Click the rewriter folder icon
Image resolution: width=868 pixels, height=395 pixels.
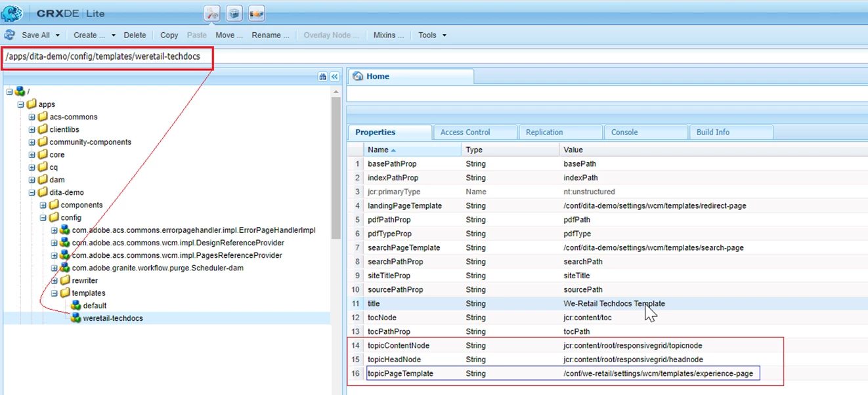pos(65,280)
